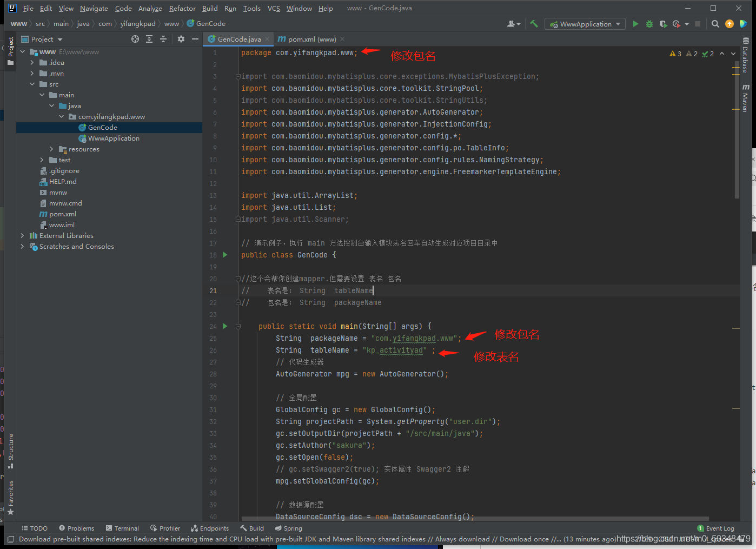Switch to the pom.xml (www) tab

(x=309, y=39)
